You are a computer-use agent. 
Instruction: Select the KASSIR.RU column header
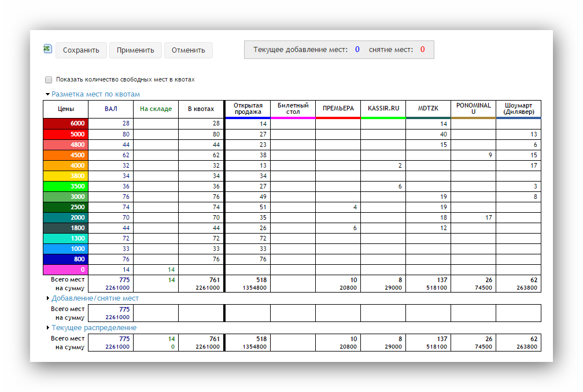(x=383, y=109)
